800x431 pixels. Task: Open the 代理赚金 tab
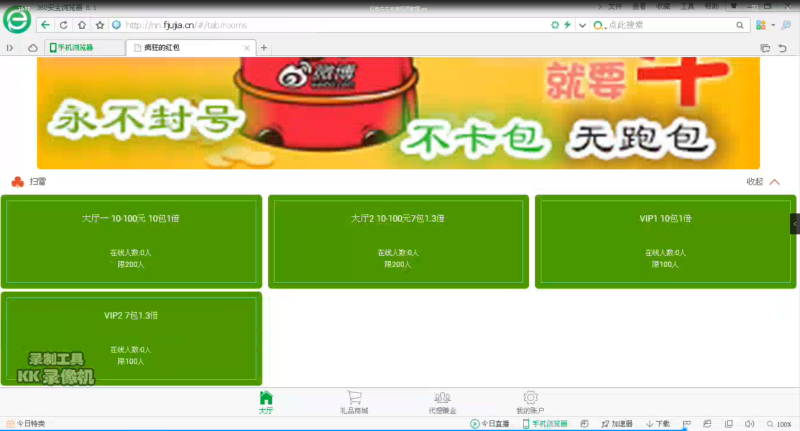click(442, 402)
